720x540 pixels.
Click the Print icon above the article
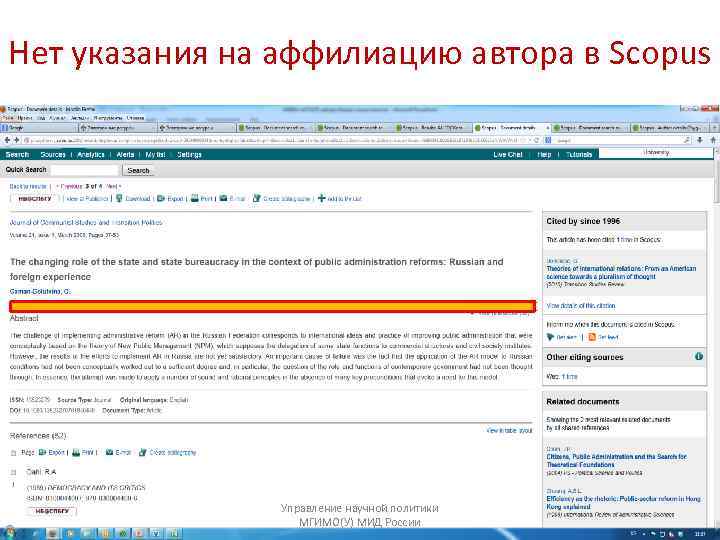(195, 198)
